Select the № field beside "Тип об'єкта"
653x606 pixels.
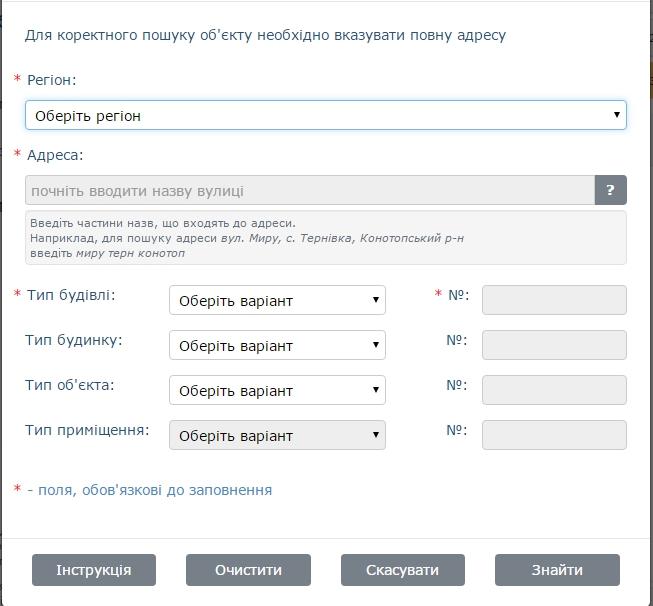tap(554, 390)
